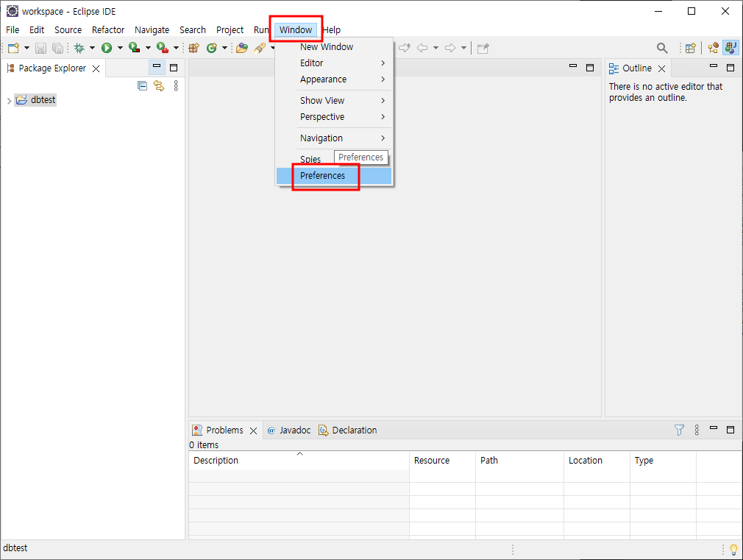Select the Java perspective icon
Screen dimensions: 743x560
730,48
